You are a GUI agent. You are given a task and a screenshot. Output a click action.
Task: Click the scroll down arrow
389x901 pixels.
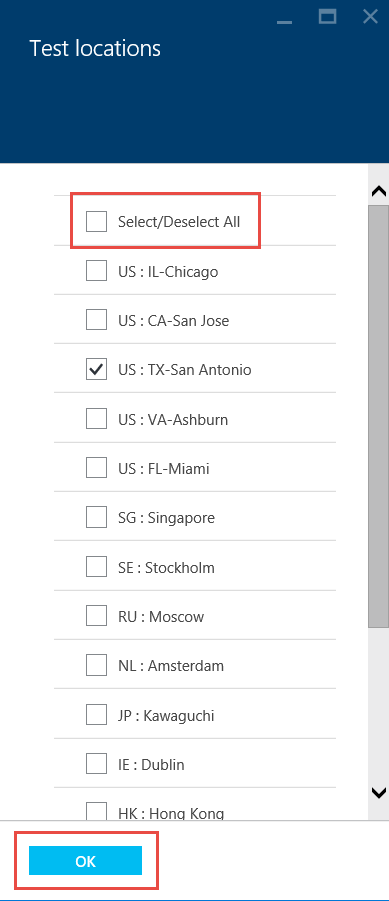[379, 793]
